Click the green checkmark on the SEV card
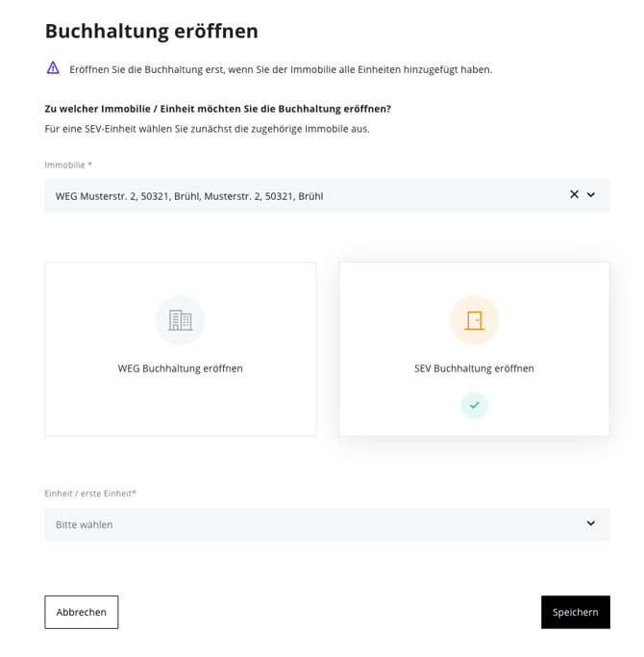644x657 pixels. pyautogui.click(x=474, y=405)
